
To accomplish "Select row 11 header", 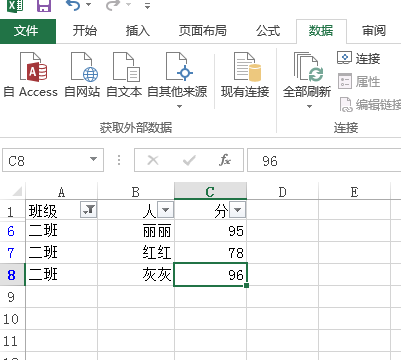I will click(11, 341).
